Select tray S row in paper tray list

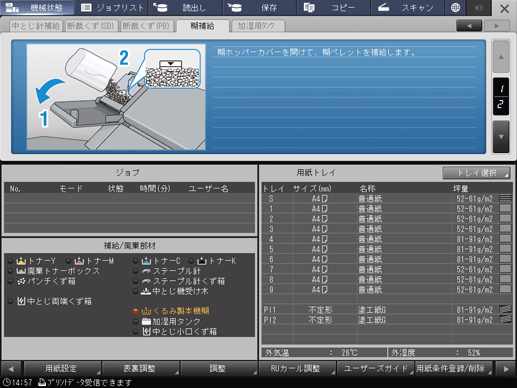click(x=387, y=198)
